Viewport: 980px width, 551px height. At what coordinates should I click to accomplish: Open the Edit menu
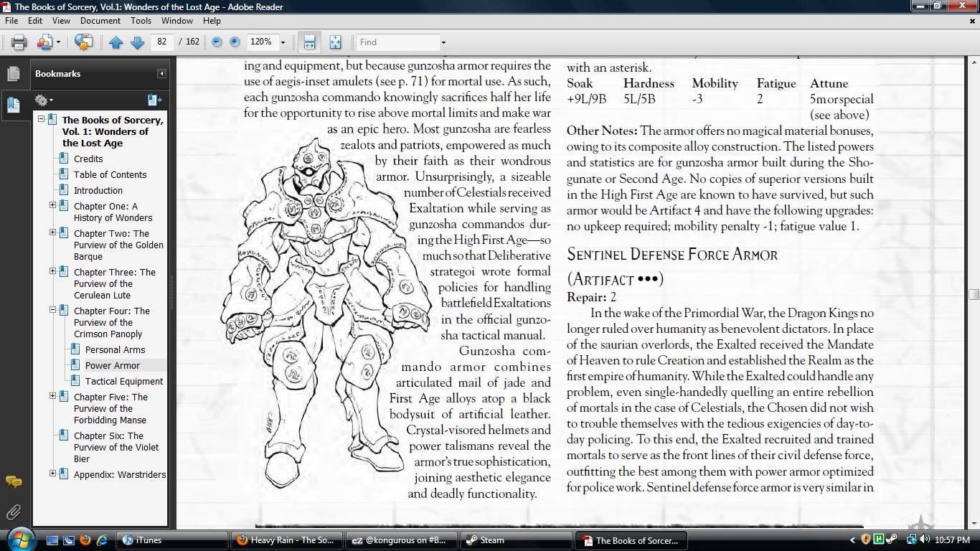pyautogui.click(x=35, y=21)
